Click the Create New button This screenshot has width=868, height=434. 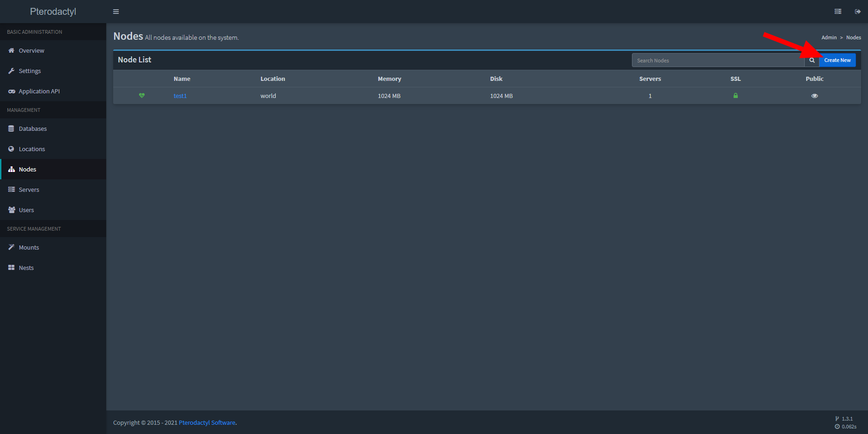point(837,60)
